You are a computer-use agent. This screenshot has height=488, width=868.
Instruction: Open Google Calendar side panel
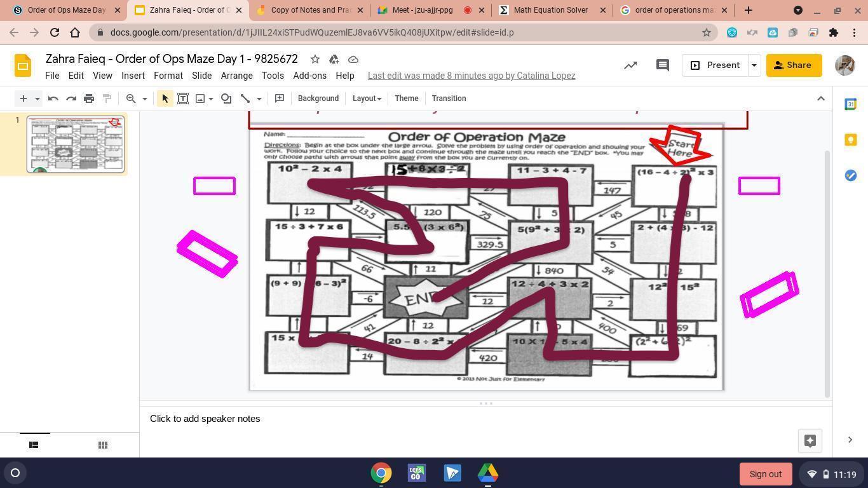850,104
